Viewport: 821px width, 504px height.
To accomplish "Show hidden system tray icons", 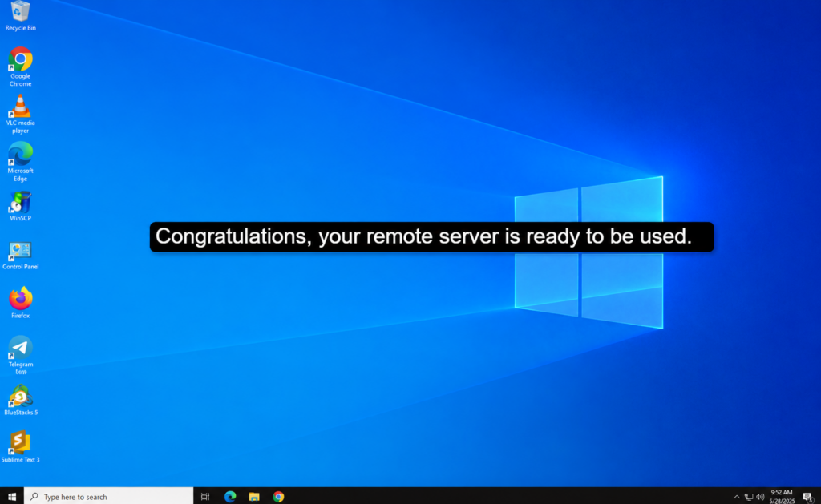I will pyautogui.click(x=736, y=497).
